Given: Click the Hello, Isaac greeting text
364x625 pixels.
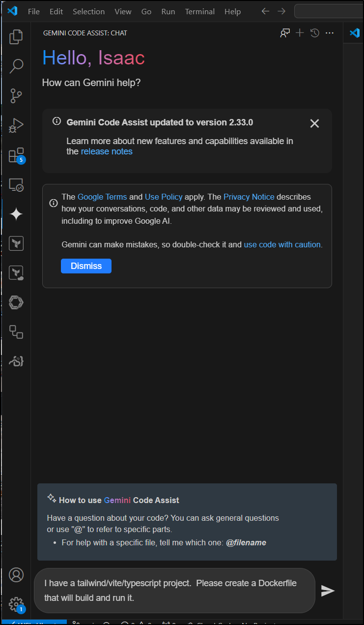Looking at the screenshot, I should pos(93,58).
